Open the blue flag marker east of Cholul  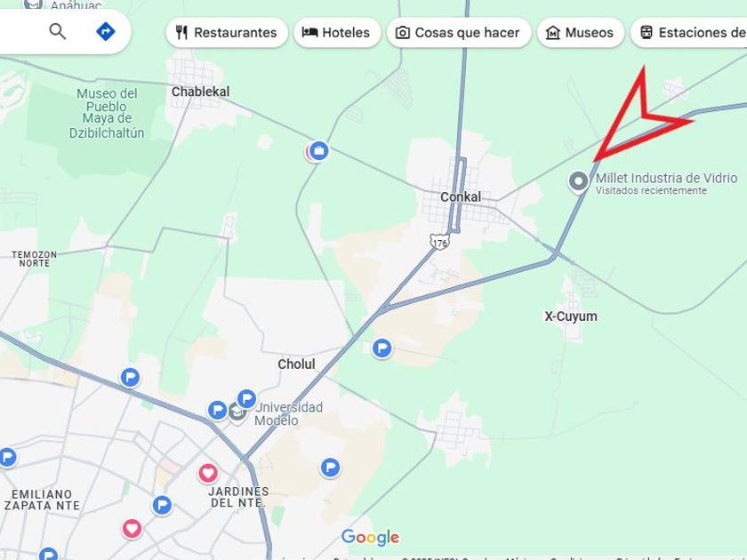(x=382, y=348)
